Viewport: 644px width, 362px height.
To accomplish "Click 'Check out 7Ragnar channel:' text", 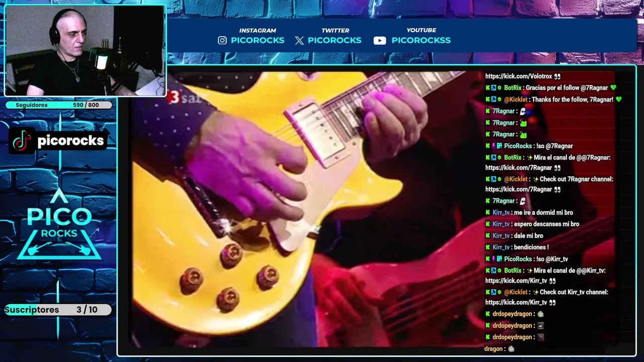I will (x=577, y=179).
